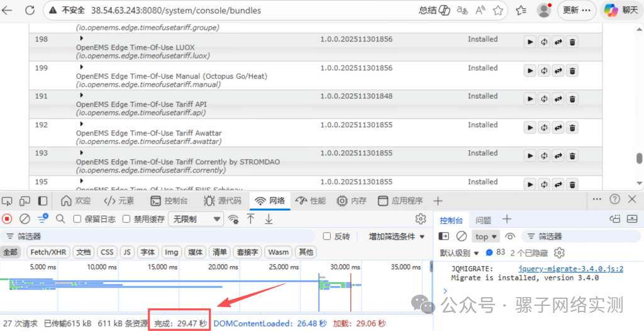
Task: Click the browser address bar URL
Action: (176, 11)
